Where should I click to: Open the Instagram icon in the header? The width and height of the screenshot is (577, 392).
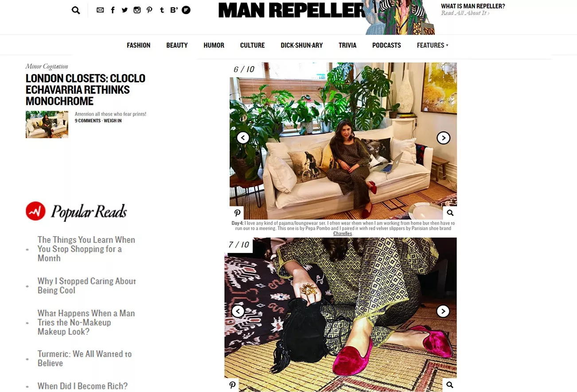coord(137,10)
